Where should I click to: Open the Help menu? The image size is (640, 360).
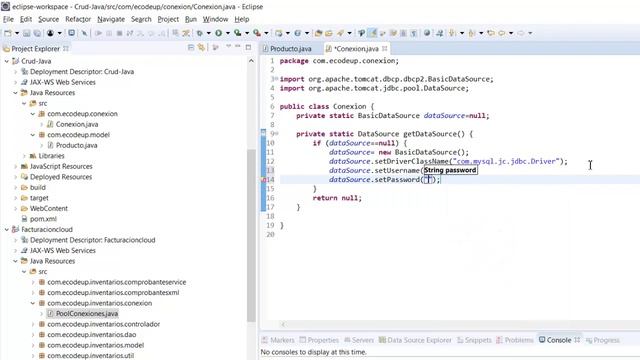pyautogui.click(x=242, y=19)
